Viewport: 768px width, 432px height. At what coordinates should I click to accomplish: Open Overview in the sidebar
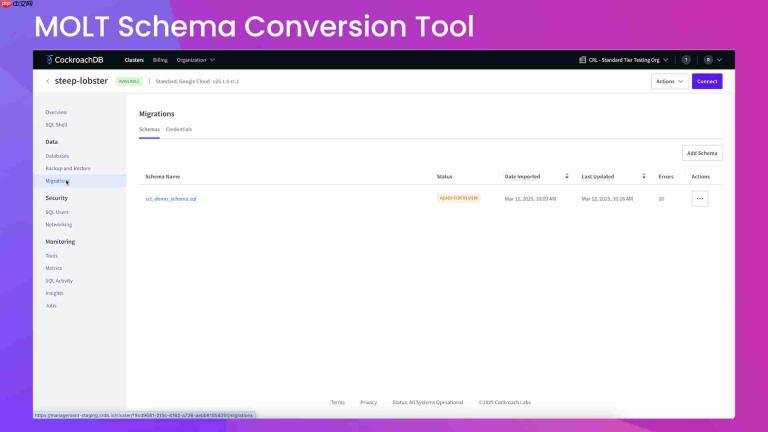tap(56, 113)
